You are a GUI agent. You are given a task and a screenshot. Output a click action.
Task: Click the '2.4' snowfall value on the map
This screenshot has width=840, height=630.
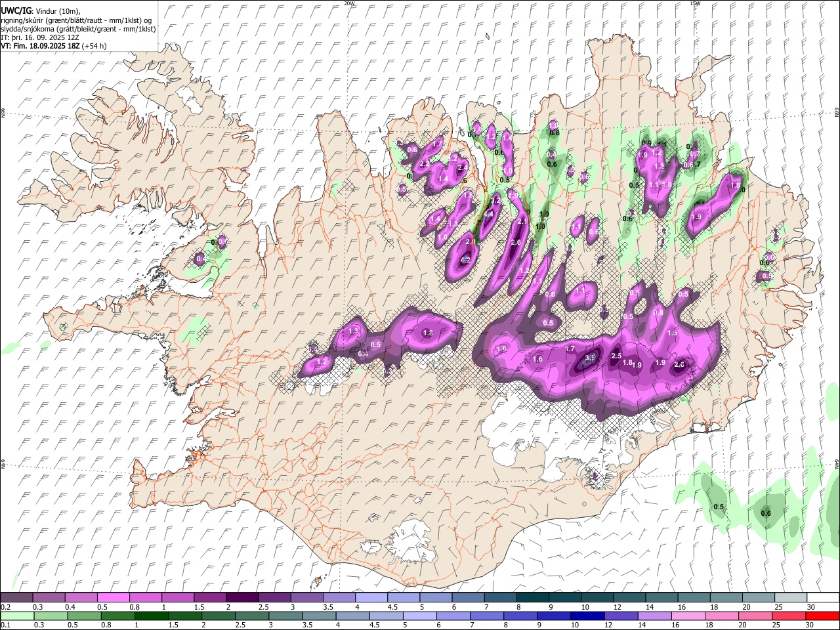coord(463,168)
